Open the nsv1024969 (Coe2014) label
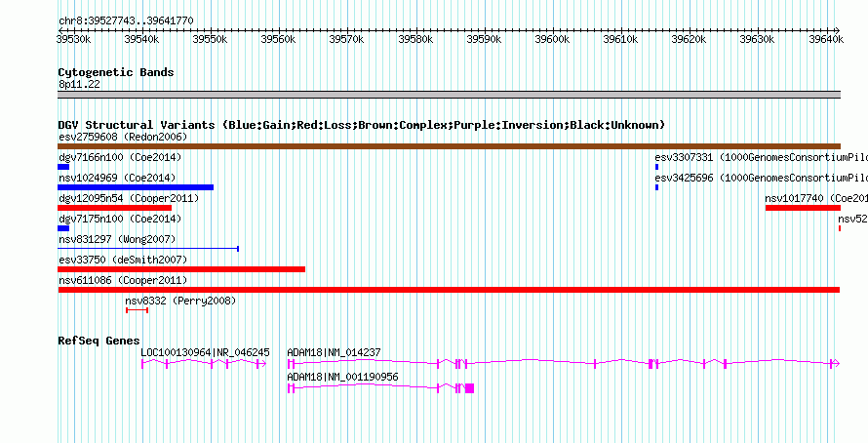The width and height of the screenshot is (868, 443). (x=117, y=178)
